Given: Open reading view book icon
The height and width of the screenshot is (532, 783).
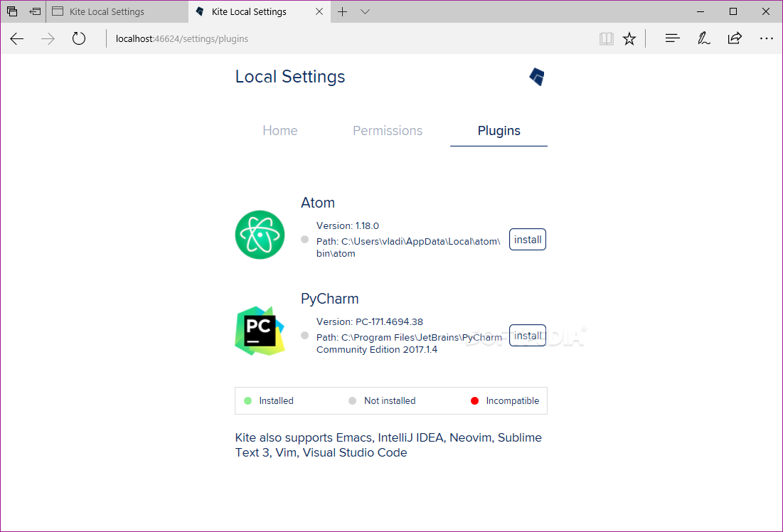Looking at the screenshot, I should coord(606,38).
